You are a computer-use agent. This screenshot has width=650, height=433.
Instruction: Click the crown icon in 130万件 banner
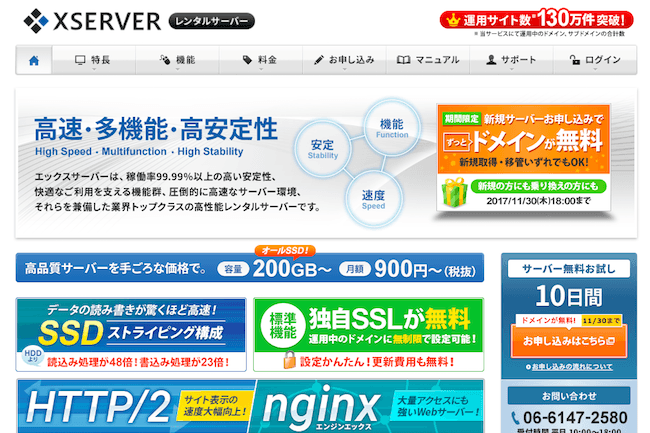pyautogui.click(x=453, y=20)
